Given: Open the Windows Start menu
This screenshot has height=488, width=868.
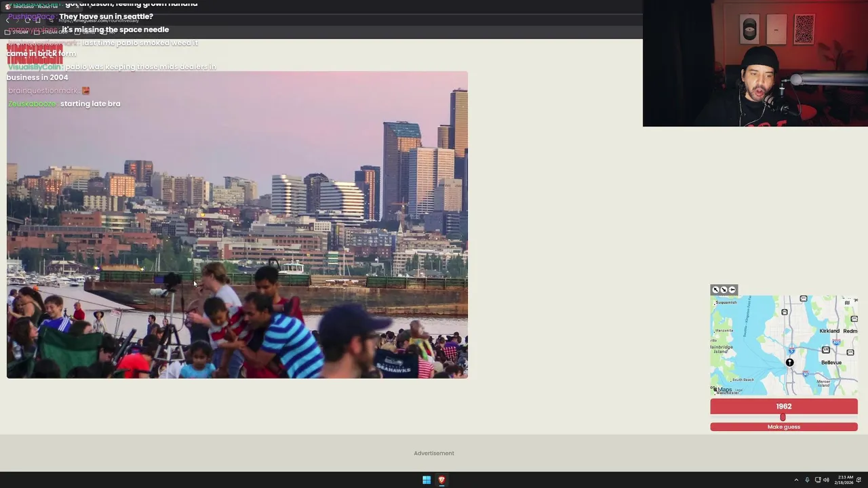Looking at the screenshot, I should point(427,480).
